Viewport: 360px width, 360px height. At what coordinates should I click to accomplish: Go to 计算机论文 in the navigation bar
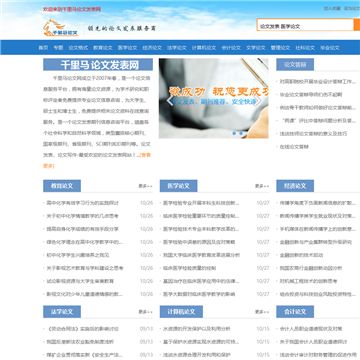coord(204,48)
